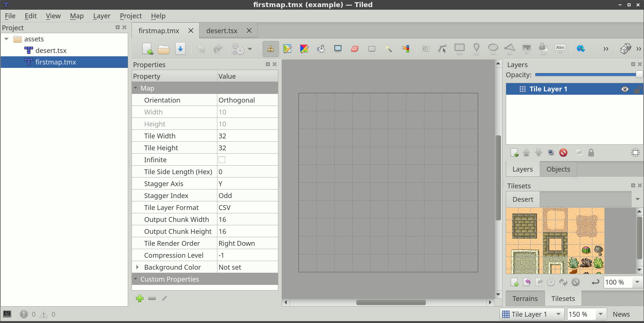The height and width of the screenshot is (323, 644).
Task: Add a new tileset in Tilesets panel
Action: pos(514,282)
